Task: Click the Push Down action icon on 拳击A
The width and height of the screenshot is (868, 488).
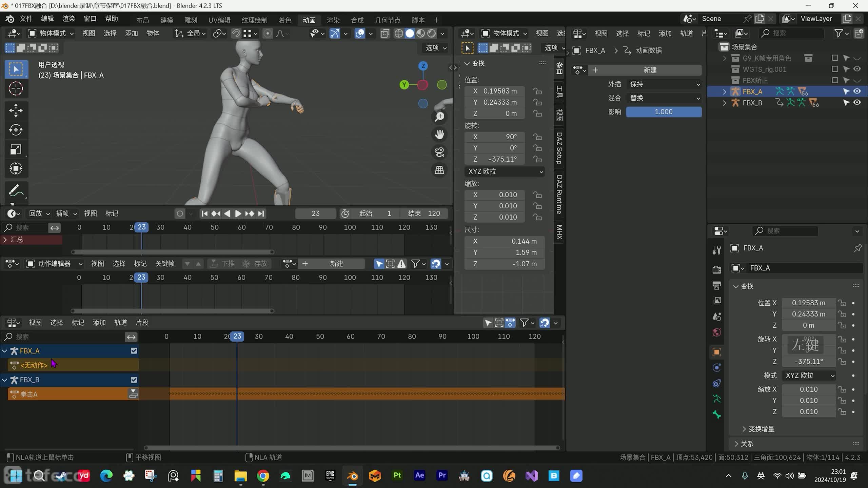Action: click(x=133, y=394)
